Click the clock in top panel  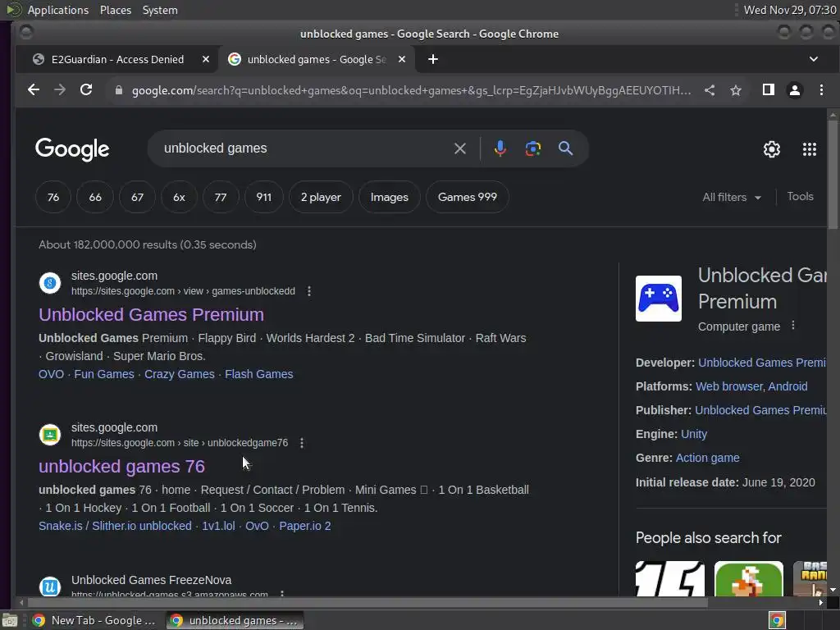click(x=790, y=10)
